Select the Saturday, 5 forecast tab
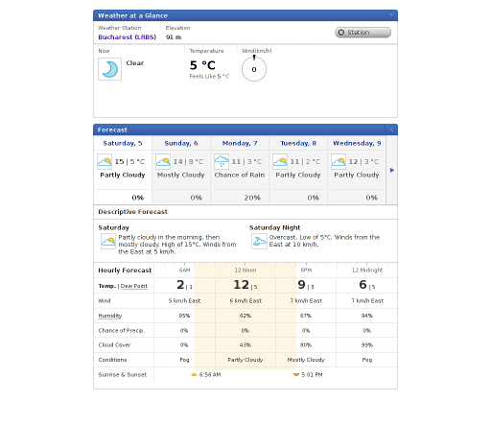The image size is (491, 448). pyautogui.click(x=123, y=143)
